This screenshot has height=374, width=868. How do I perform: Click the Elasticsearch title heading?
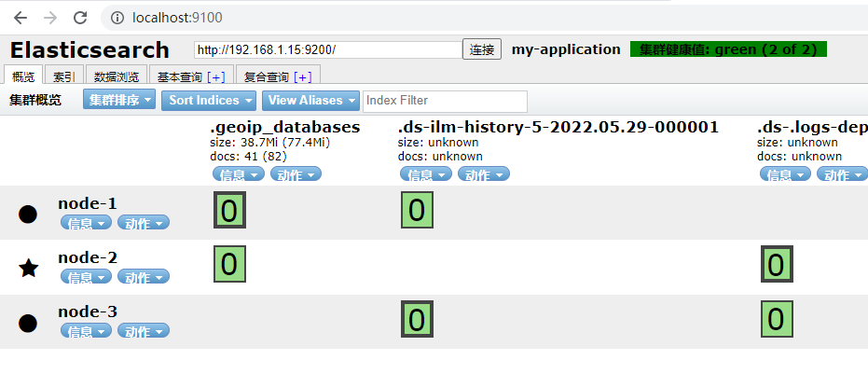(90, 49)
